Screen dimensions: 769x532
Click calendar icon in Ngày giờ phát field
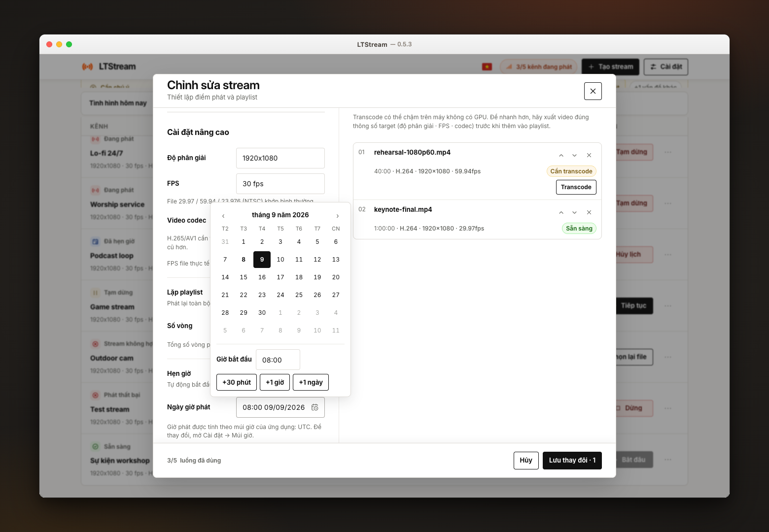[315, 407]
